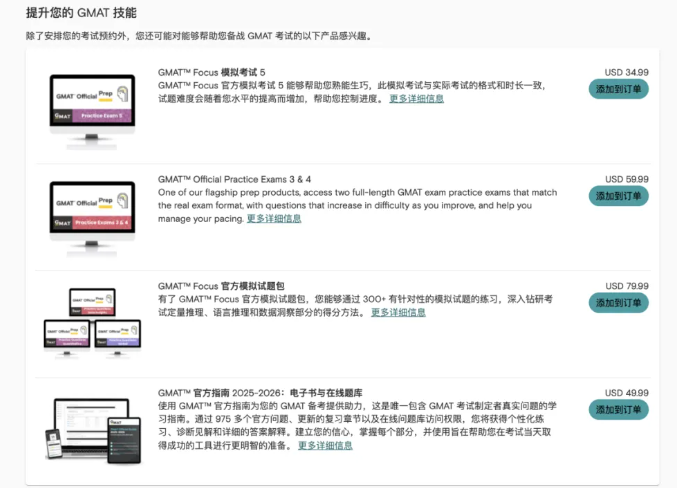677x488 pixels.
Task: Click the 官方指南 2025-2026 devices image
Action: point(92,427)
